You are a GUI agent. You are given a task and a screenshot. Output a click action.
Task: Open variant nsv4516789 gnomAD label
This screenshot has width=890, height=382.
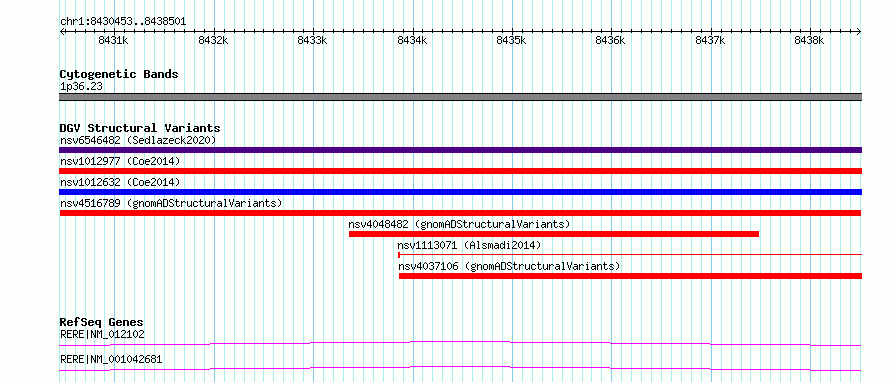[171, 203]
